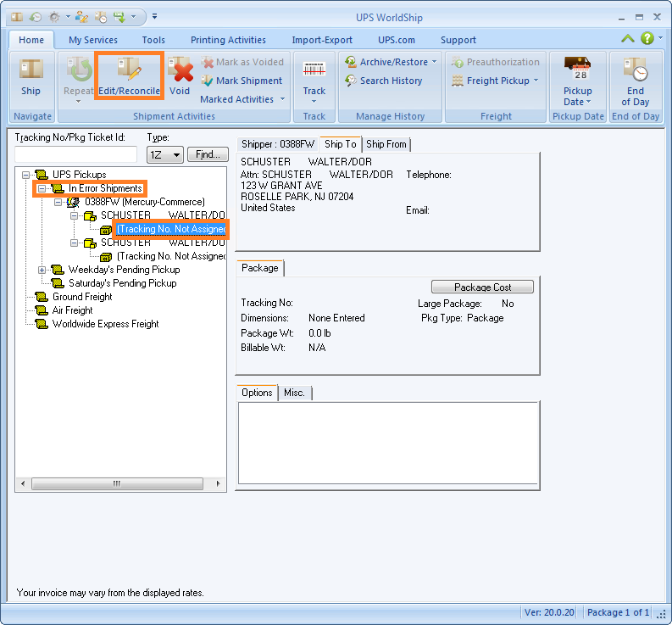Open Support ribbon tab
Viewport: 672px width, 625px height.
pos(458,40)
